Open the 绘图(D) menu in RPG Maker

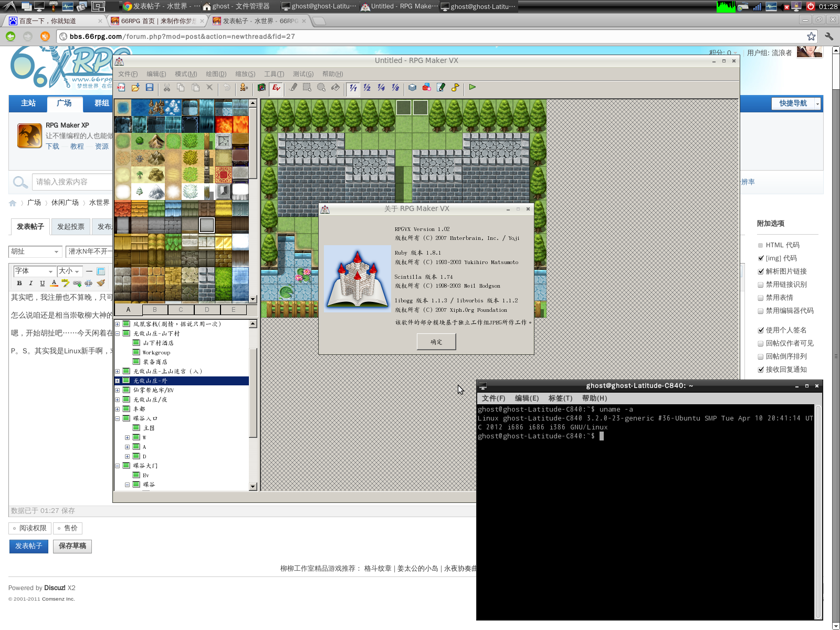pos(216,74)
